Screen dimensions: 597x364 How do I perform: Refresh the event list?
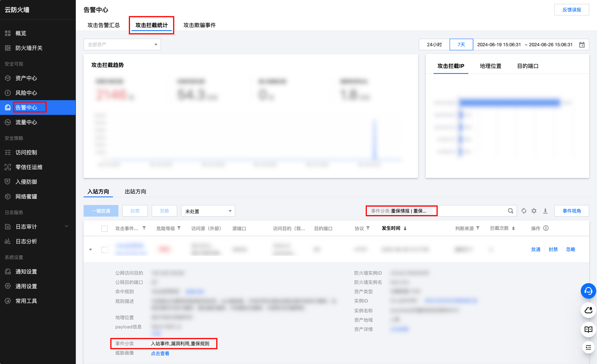pyautogui.click(x=524, y=211)
